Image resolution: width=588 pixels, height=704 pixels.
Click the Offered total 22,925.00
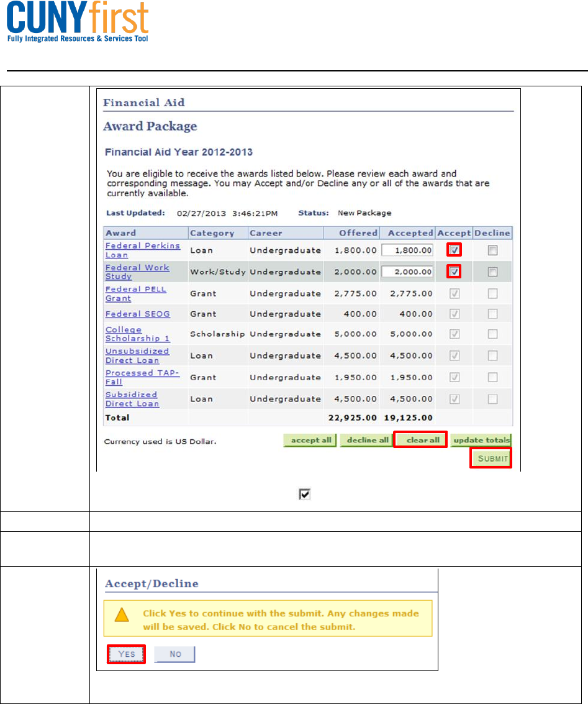point(353,418)
